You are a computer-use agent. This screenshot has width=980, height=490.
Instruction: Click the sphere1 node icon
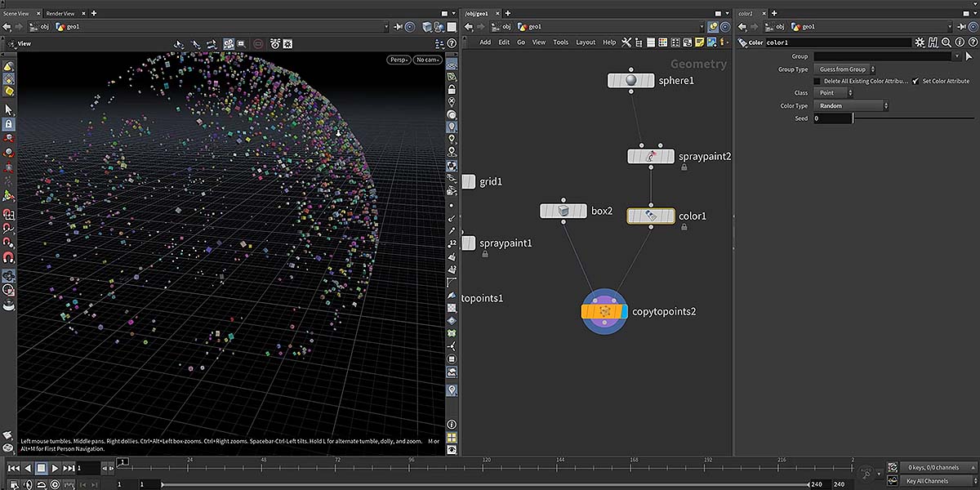pos(631,80)
